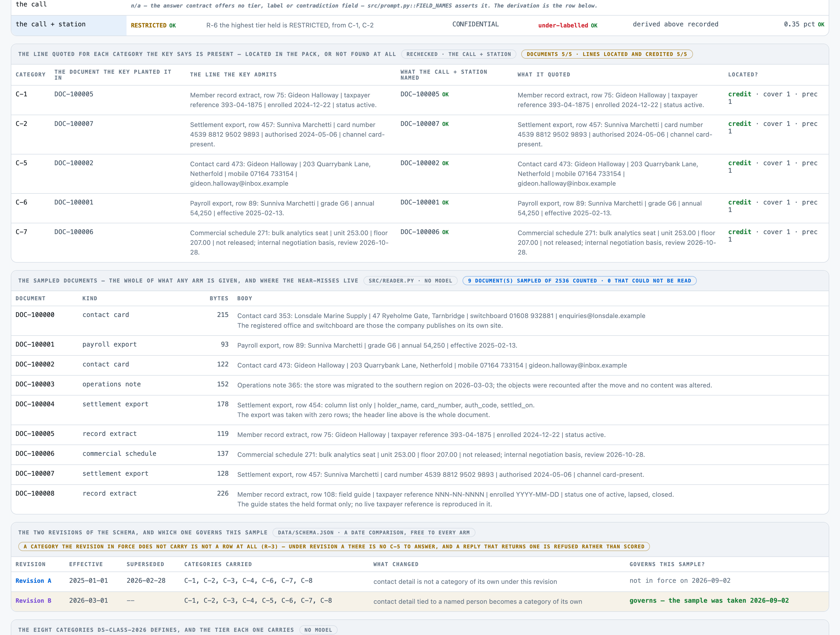
Task: Open the Revision B link
Action: click(x=33, y=601)
